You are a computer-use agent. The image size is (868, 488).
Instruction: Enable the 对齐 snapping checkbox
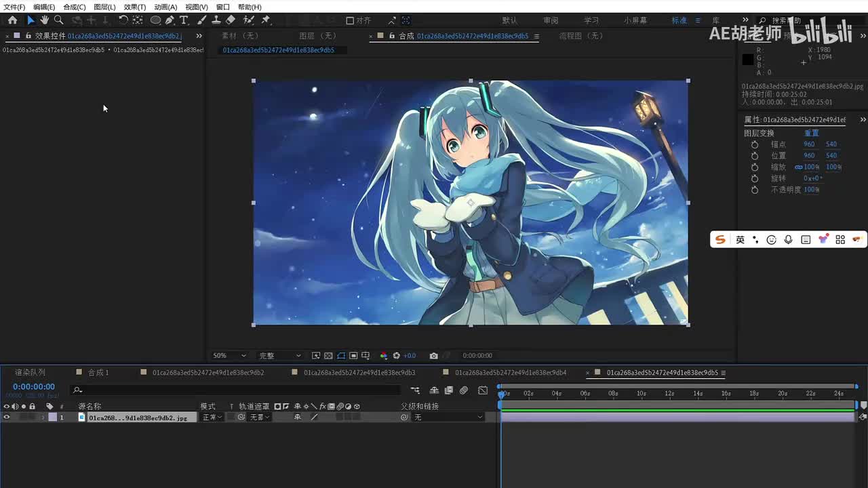(x=350, y=20)
